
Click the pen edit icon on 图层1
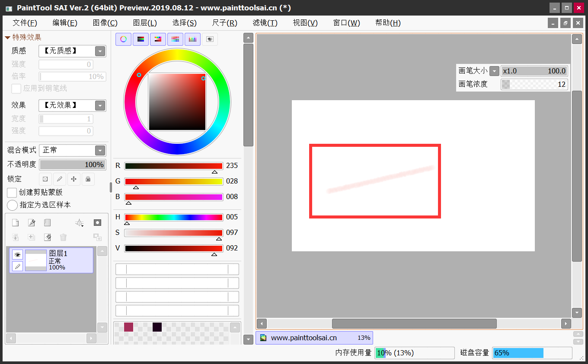click(17, 266)
